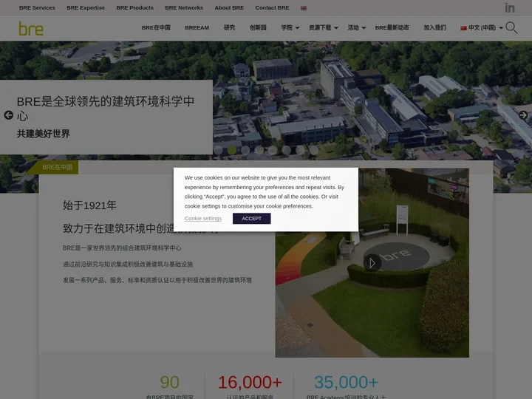Select the third carousel dot

(245, 149)
